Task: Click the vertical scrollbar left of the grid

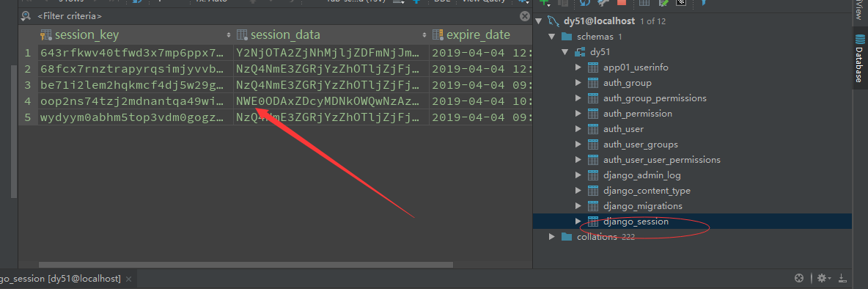Action: click(x=15, y=132)
